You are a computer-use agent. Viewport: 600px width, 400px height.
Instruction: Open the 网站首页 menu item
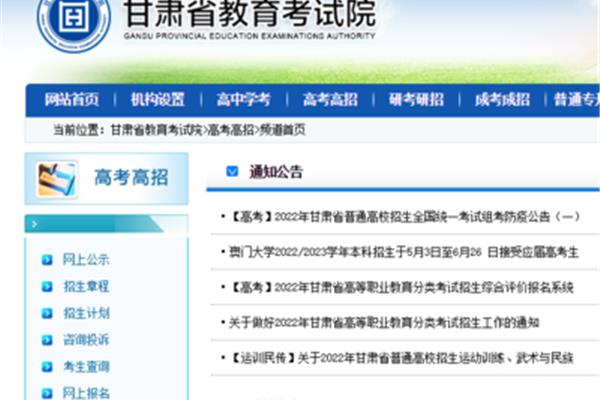[72, 100]
